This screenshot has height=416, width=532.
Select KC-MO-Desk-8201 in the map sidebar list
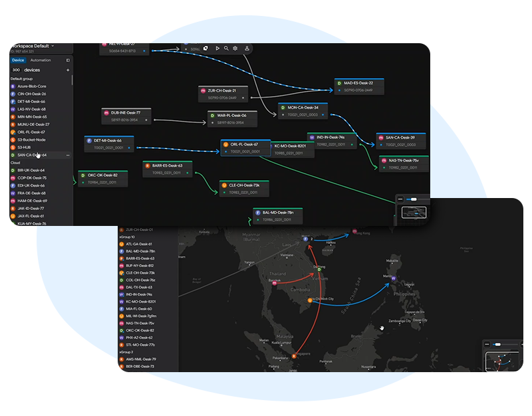pyautogui.click(x=141, y=302)
